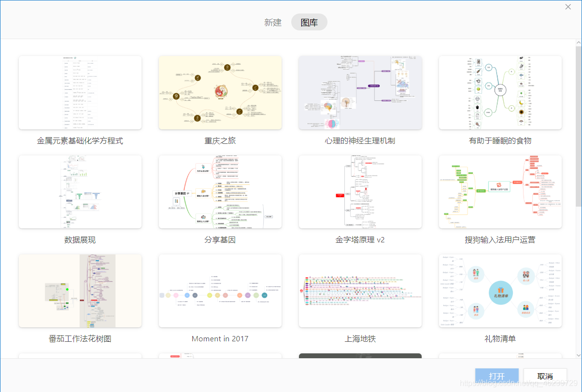Click the Moment in 2017 caption text
The image size is (582, 392).
pos(220,339)
